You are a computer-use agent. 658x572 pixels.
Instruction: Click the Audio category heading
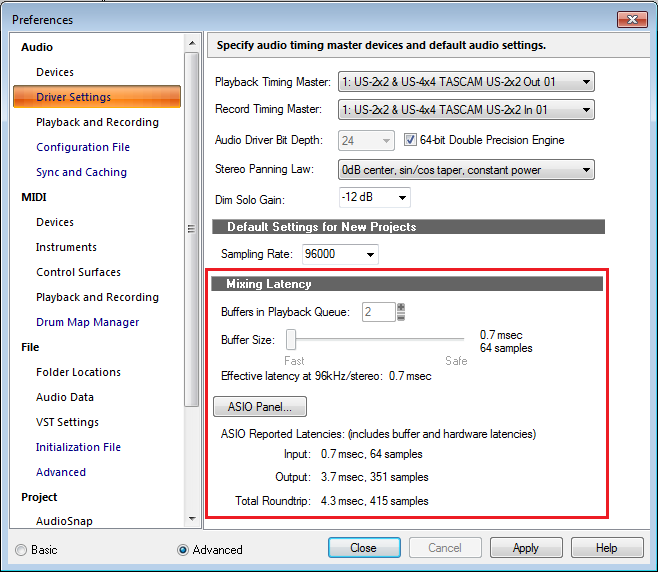click(x=37, y=47)
